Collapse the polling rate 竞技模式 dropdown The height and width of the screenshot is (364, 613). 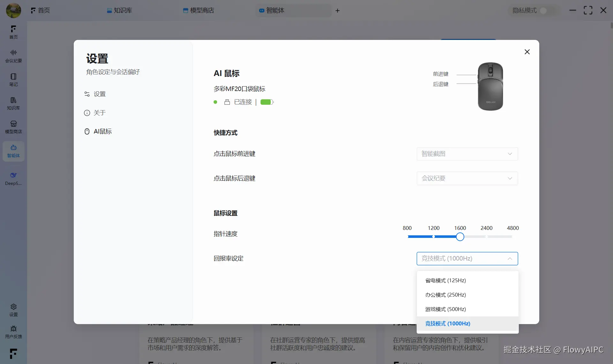(467, 259)
